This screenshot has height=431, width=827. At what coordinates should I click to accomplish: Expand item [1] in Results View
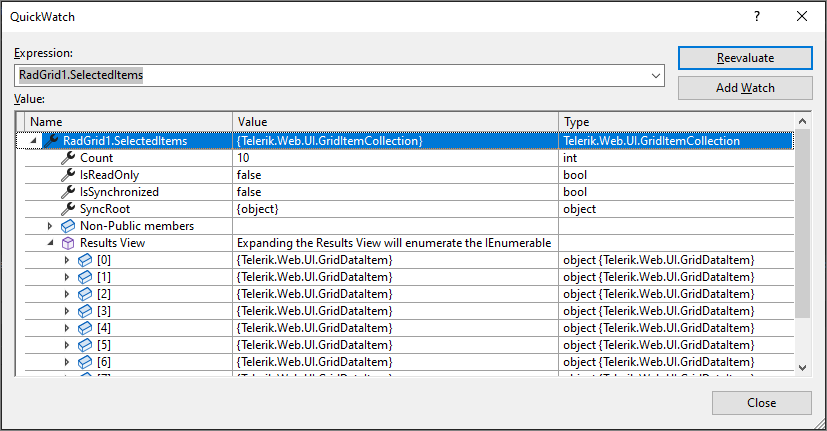(67, 277)
